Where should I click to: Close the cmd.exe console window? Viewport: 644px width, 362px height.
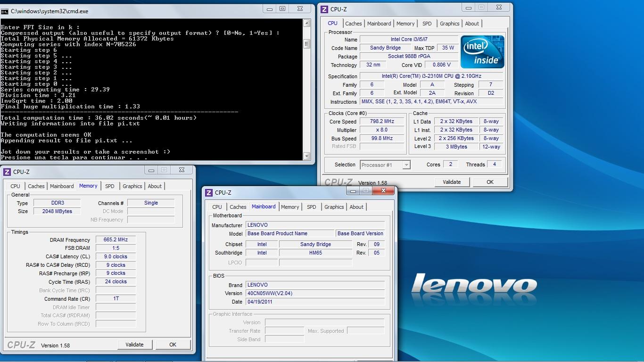tap(300, 8)
